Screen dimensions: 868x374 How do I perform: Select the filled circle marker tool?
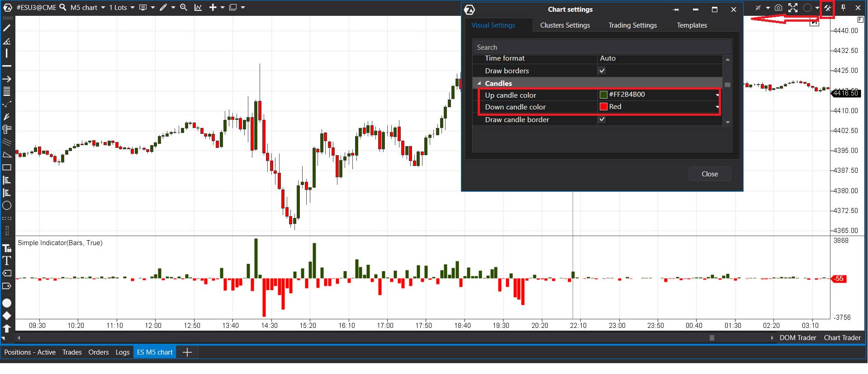pyautogui.click(x=7, y=303)
